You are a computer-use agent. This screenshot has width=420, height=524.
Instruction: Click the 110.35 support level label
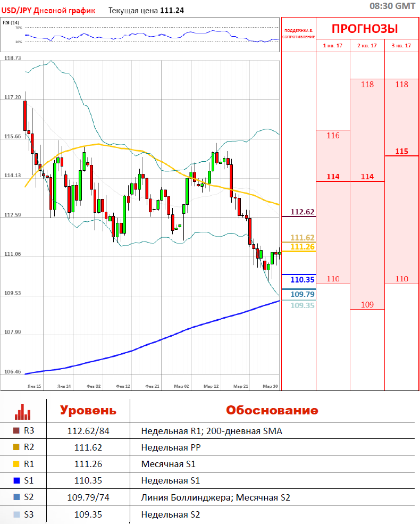(303, 279)
